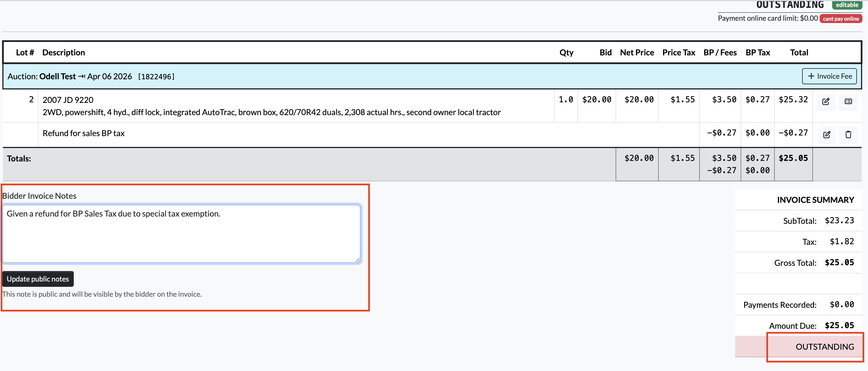Screen dimensions: 868x371
Task: Click the Amount Due value $25.05
Action: pos(839,325)
